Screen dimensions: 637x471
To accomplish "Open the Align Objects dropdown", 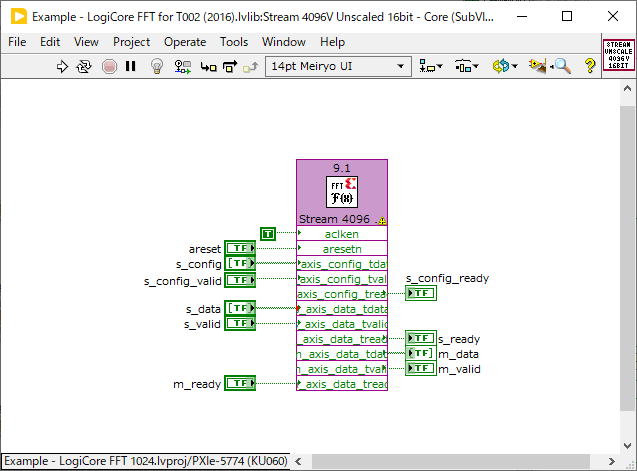I will (431, 66).
